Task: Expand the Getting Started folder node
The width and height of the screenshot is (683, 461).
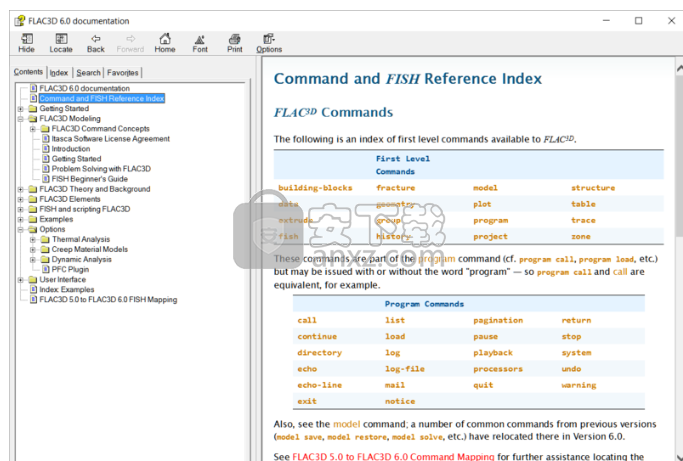Action: [20, 108]
